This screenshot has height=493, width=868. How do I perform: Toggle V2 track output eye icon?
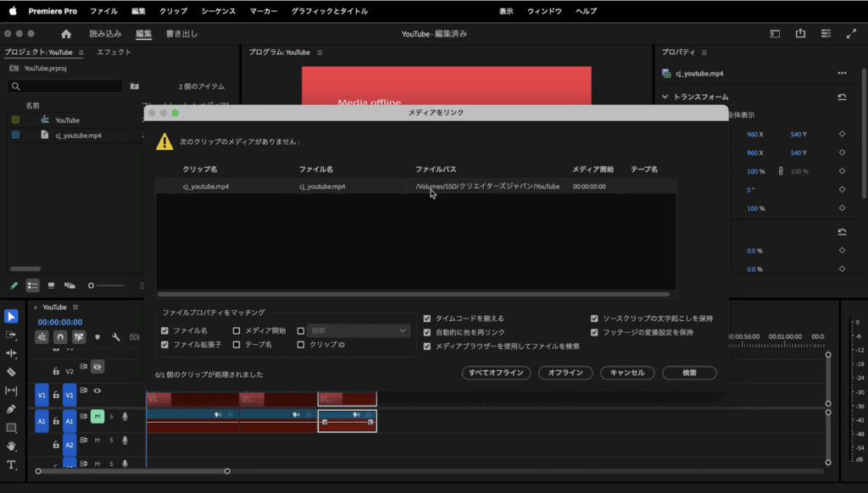[x=97, y=368]
